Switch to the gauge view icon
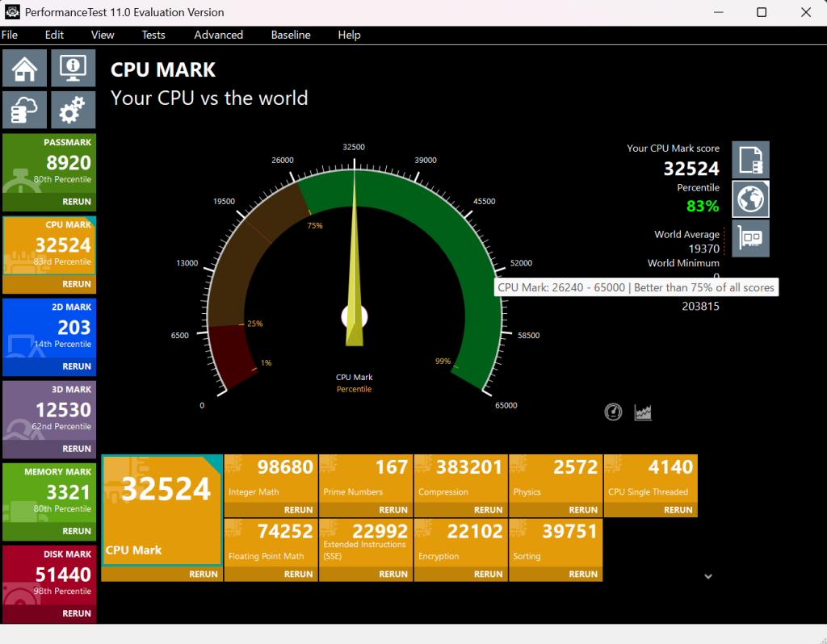827x644 pixels. [x=614, y=412]
